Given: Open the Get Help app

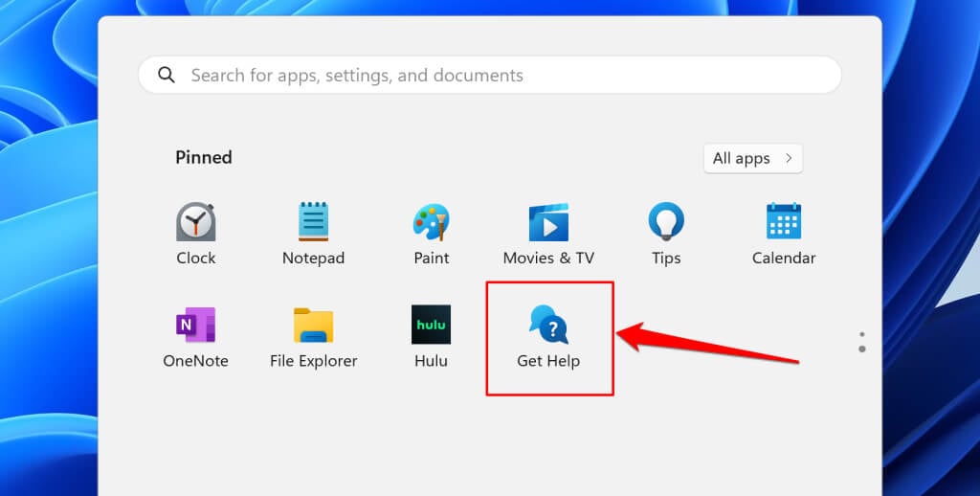Looking at the screenshot, I should [x=548, y=336].
